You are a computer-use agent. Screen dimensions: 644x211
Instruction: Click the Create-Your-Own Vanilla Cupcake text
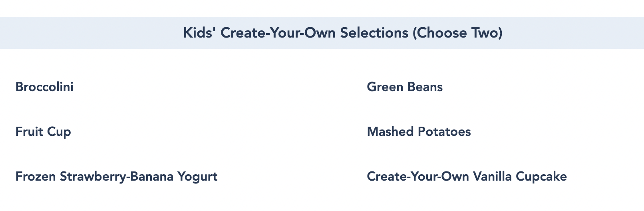467,176
